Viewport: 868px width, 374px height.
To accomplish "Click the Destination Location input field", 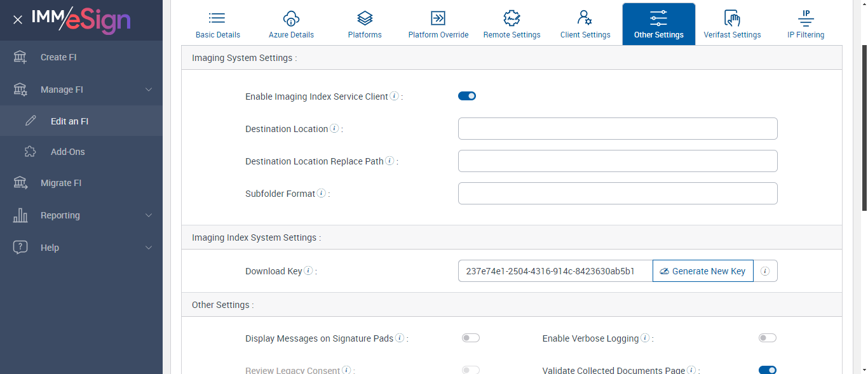I will click(618, 129).
